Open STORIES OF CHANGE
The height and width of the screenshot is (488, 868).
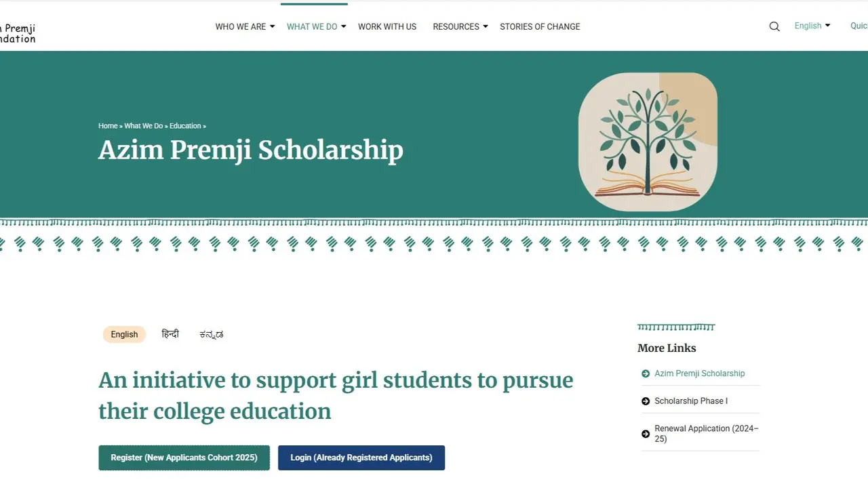(x=540, y=26)
